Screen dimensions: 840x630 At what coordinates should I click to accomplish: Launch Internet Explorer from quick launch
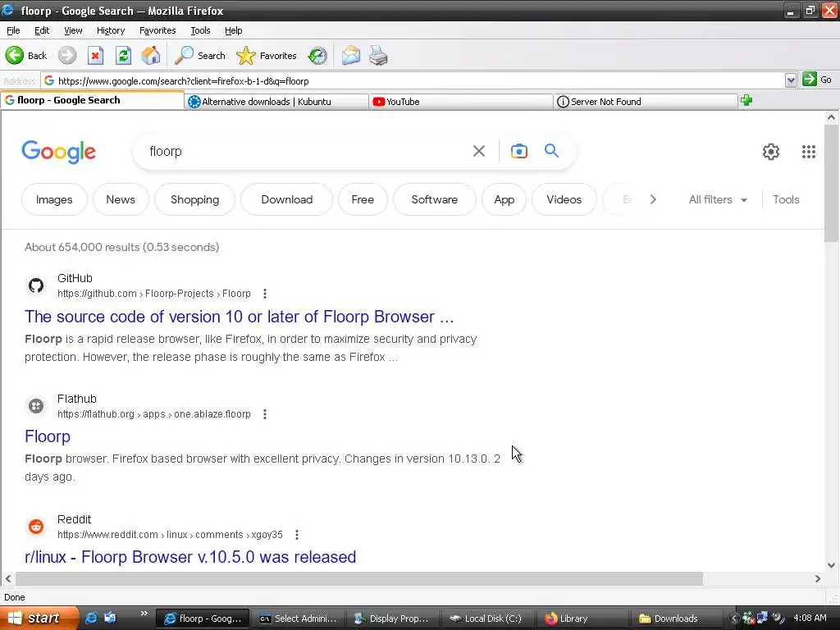tap(91, 618)
